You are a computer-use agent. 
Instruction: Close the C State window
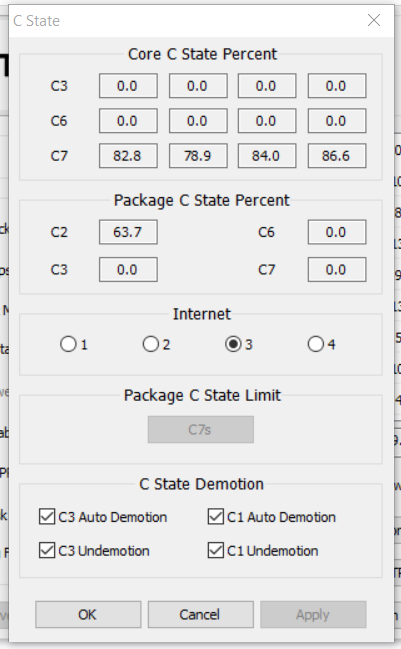[374, 20]
